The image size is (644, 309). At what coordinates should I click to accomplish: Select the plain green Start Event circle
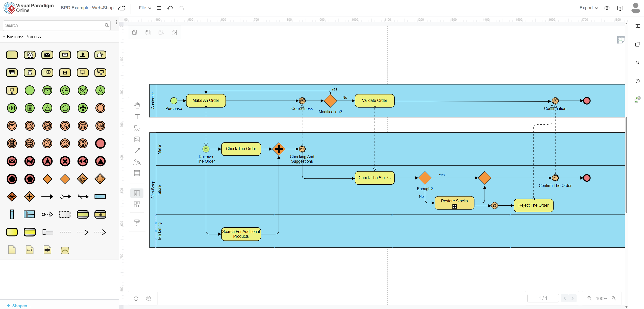click(30, 90)
